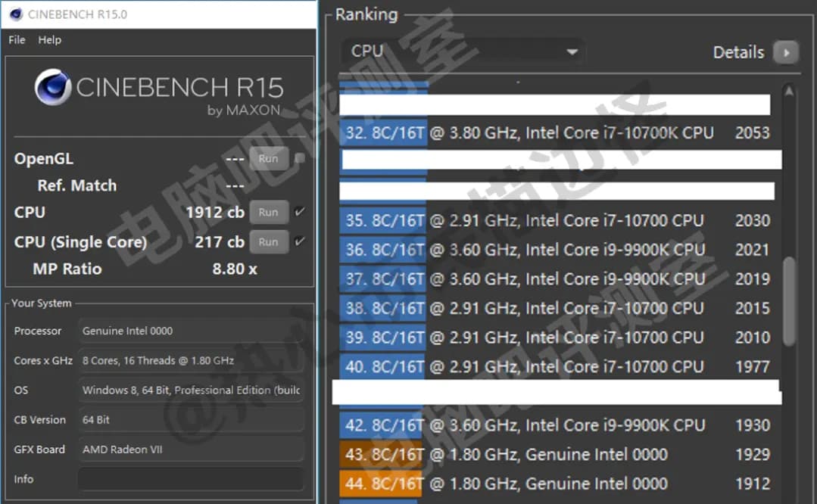This screenshot has width=817, height=504.
Task: Click the CB Version field 64 Bit
Action: (191, 420)
